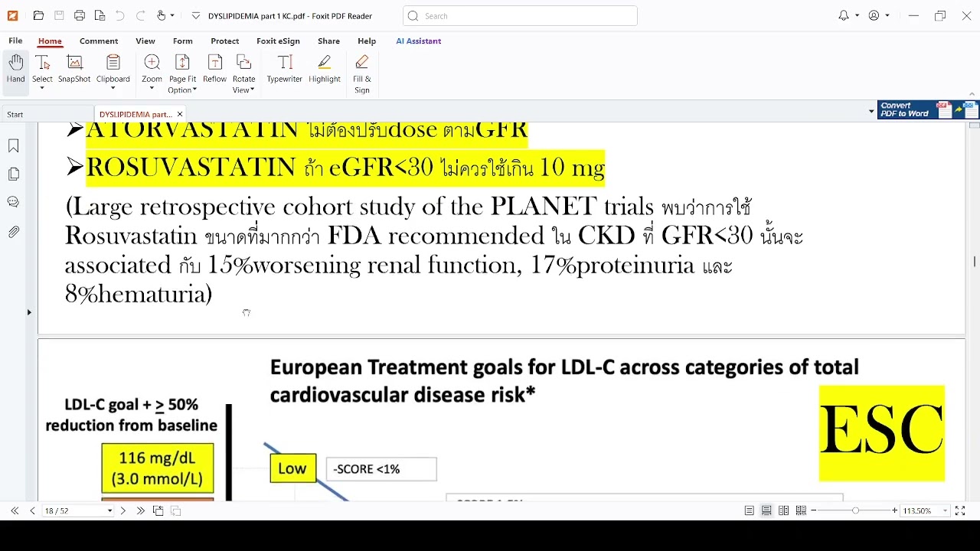The image size is (980, 551).
Task: Select the Hand tool
Action: (x=15, y=69)
